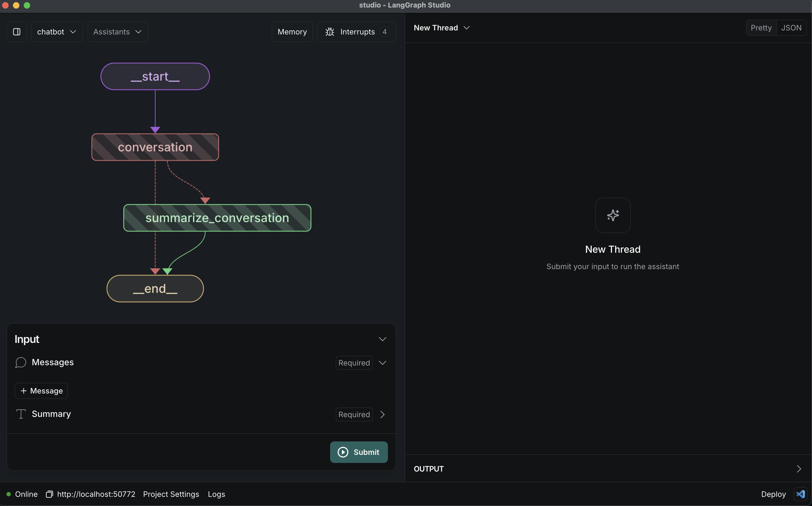Open the Assistants dropdown

point(117,32)
